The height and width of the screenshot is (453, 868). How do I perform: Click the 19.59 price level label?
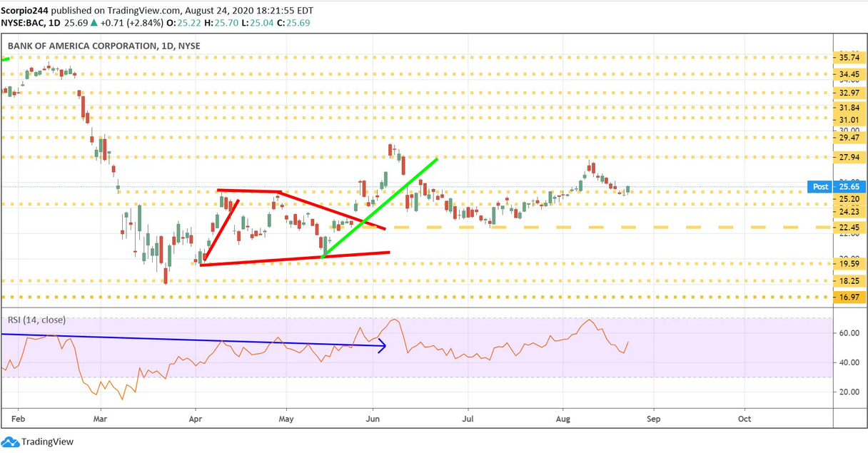849,264
